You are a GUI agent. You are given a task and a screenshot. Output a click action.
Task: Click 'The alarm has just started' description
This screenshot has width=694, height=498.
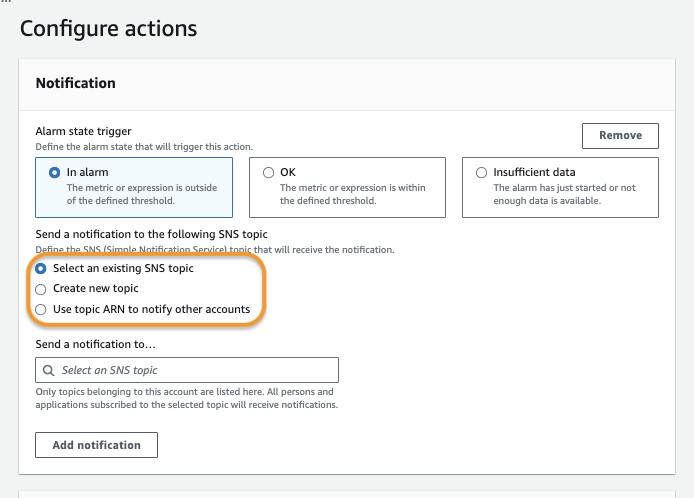(564, 194)
